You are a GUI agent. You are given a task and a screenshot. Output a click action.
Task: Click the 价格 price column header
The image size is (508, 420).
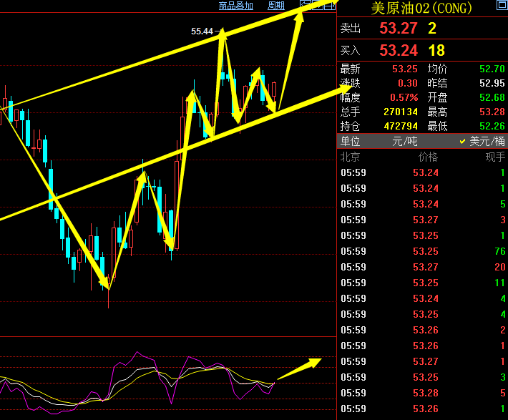tap(427, 157)
